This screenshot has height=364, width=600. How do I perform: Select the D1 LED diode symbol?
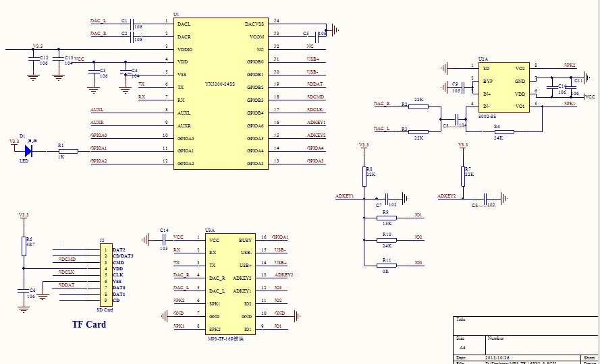pyautogui.click(x=28, y=152)
